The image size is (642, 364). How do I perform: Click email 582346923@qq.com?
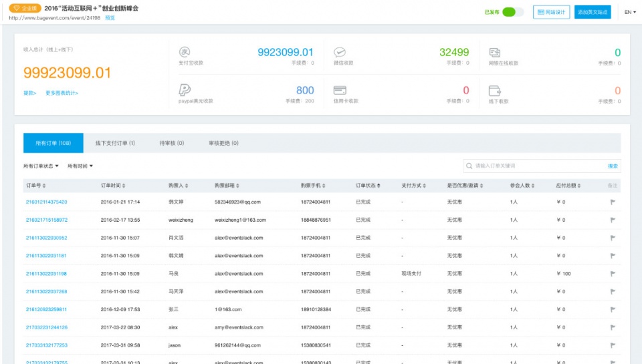(237, 202)
